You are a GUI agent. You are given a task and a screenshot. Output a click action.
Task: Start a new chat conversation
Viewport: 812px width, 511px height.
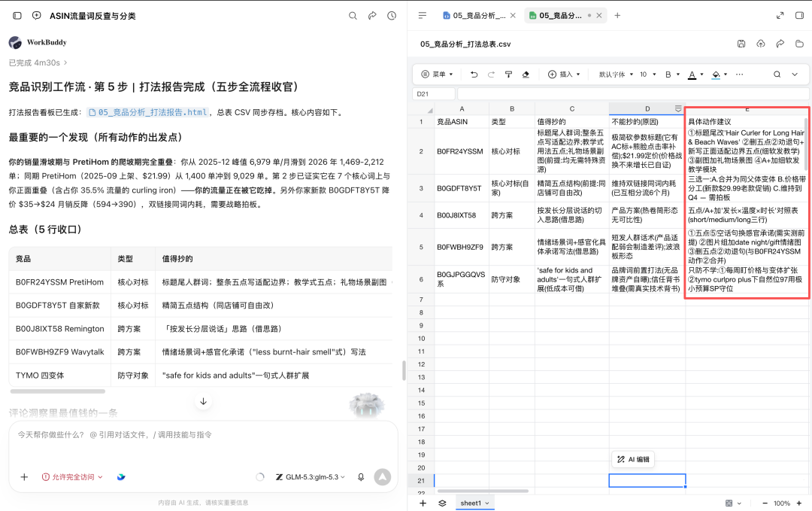tap(37, 16)
